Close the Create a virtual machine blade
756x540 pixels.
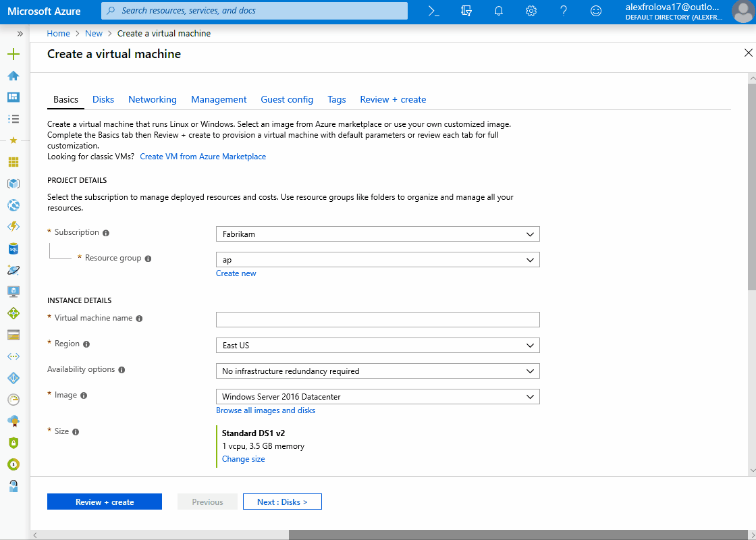[749, 53]
